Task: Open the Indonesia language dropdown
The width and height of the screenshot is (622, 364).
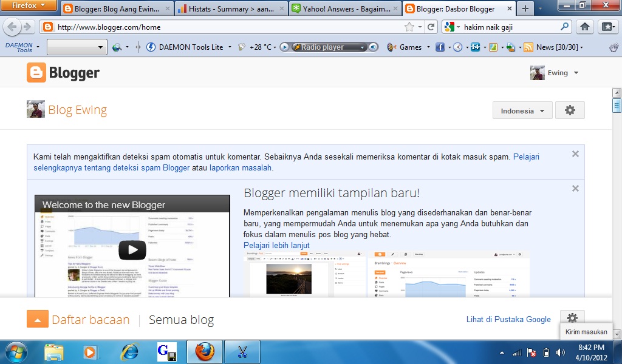Action: tap(521, 110)
